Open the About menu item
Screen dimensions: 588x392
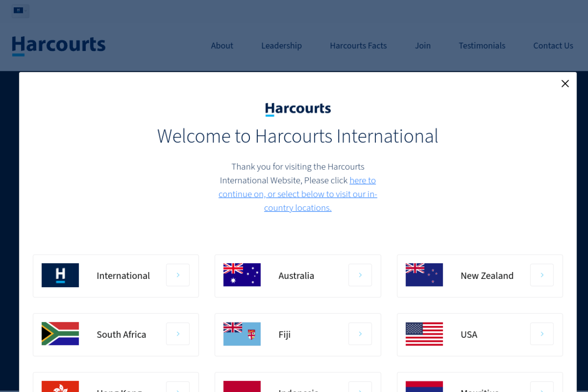[x=222, y=46]
